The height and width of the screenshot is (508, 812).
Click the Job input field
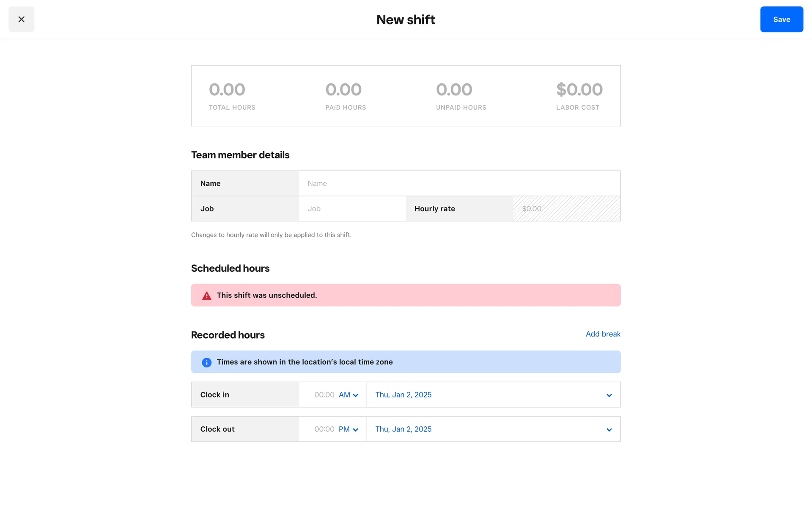point(352,209)
